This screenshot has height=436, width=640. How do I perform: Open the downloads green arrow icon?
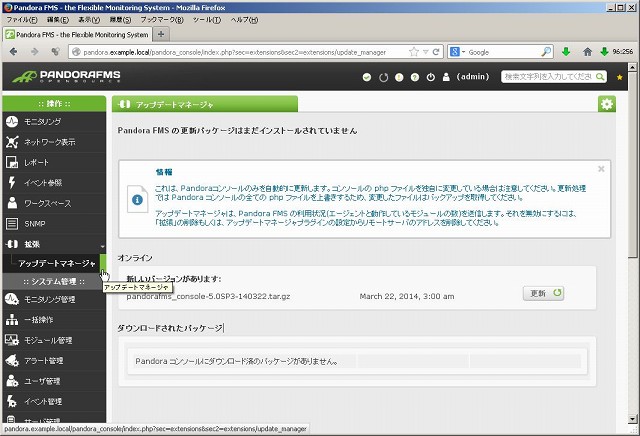click(566, 52)
